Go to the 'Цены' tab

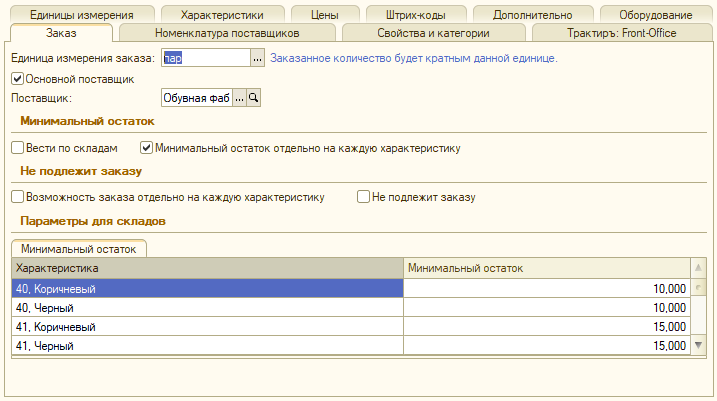pyautogui.click(x=324, y=15)
